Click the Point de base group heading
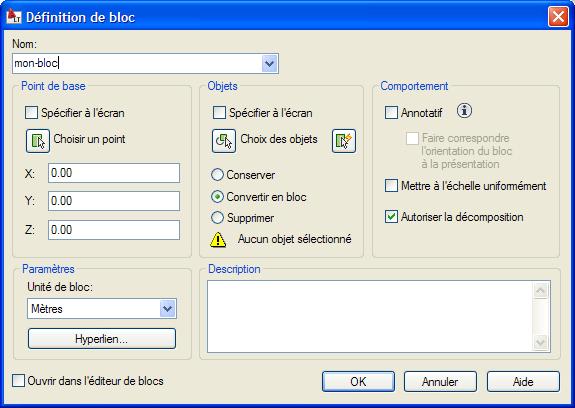575x408 pixels. [x=53, y=86]
